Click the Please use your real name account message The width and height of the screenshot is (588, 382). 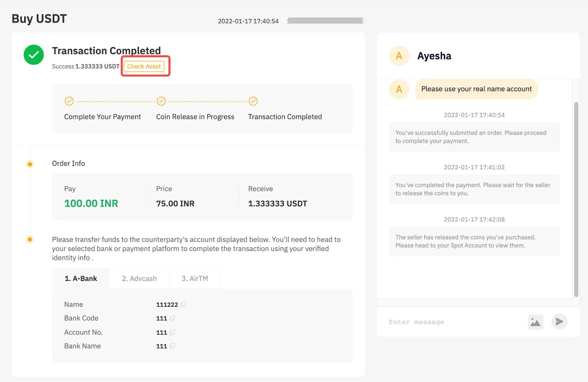[x=477, y=89]
